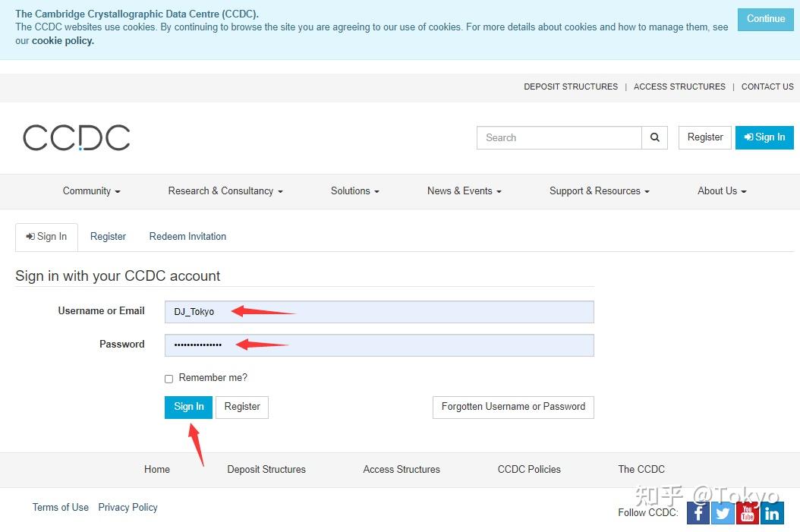
Task: Open the Redeem Invitation tab
Action: (x=187, y=237)
